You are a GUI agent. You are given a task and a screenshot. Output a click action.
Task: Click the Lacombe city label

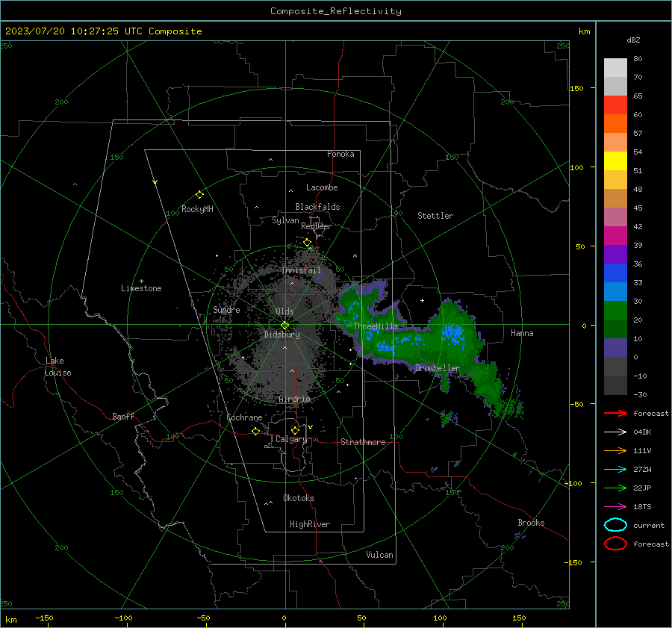322,187
